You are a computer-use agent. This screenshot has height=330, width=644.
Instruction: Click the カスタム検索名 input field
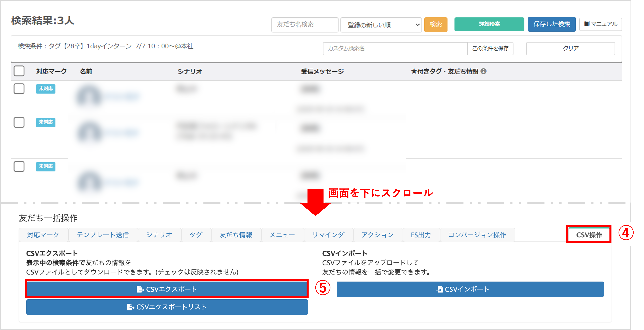point(395,49)
